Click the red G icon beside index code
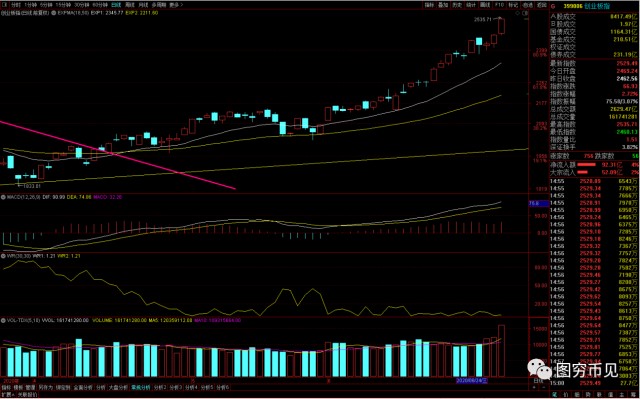This screenshot has width=640, height=399. tap(553, 6)
